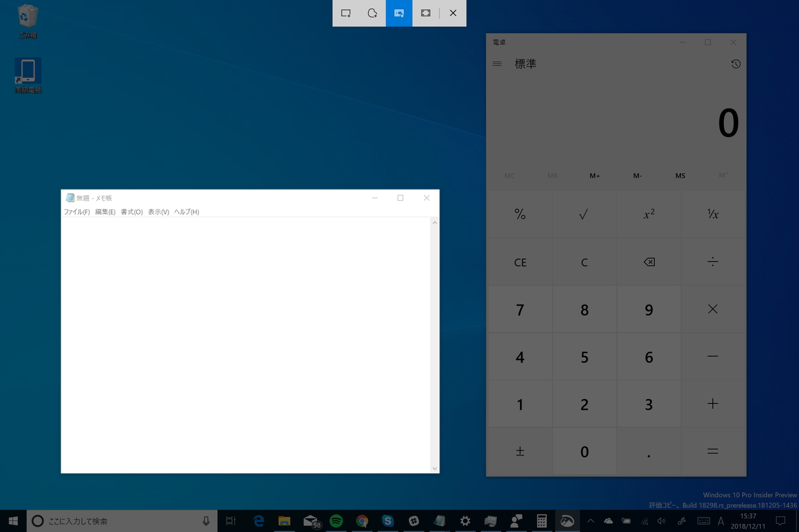This screenshot has width=799, height=532.
Task: Click digit 2 on the Calculator
Action: [x=584, y=404]
